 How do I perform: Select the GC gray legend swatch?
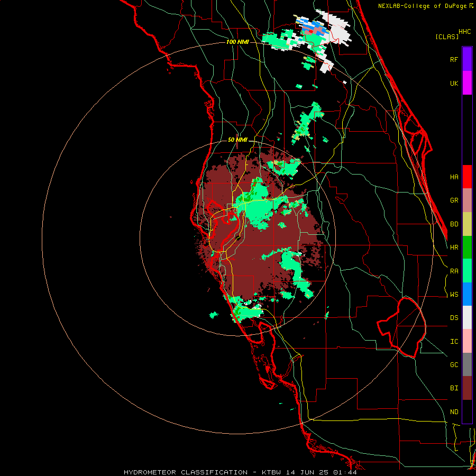point(467,364)
